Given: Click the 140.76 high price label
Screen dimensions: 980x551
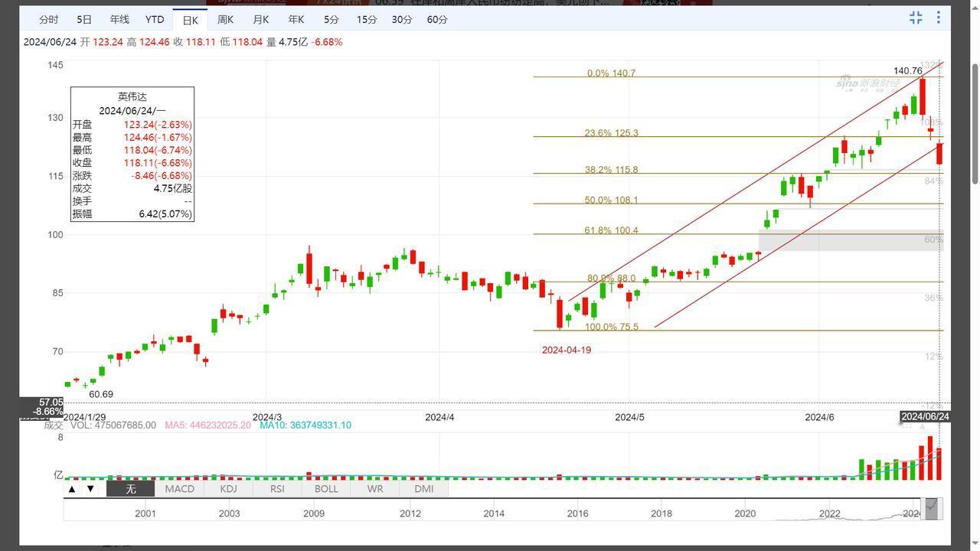Looking at the screenshot, I should [x=908, y=70].
